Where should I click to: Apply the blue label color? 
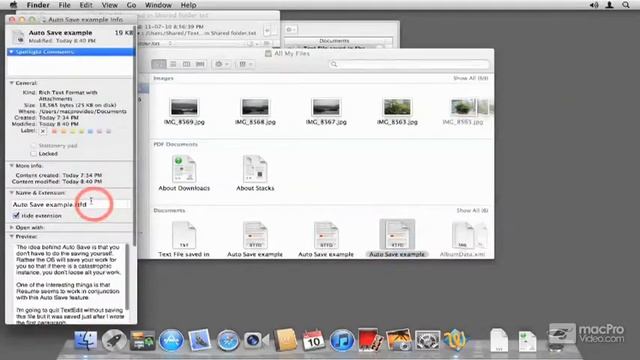tap(90, 131)
